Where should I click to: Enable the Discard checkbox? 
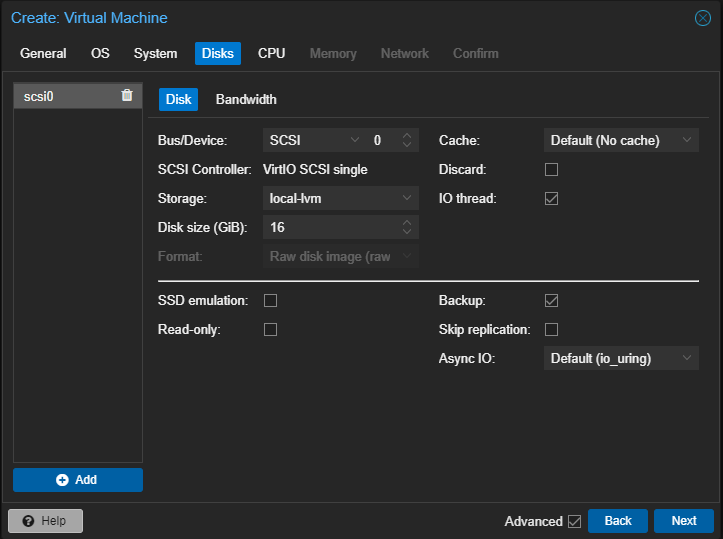pyautogui.click(x=551, y=170)
